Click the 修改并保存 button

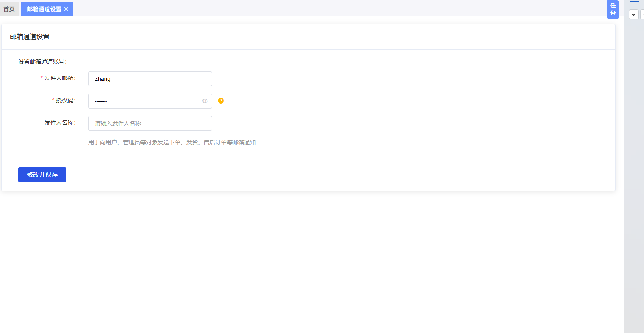pyautogui.click(x=42, y=175)
